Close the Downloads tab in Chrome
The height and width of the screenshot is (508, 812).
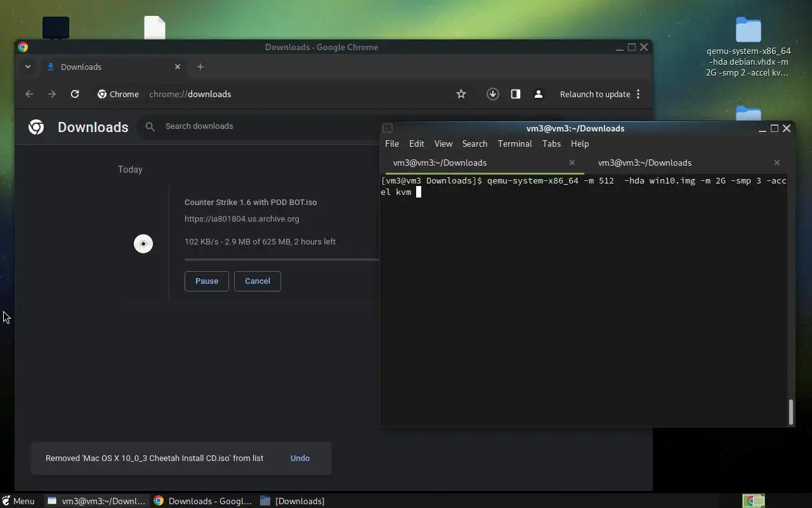point(178,67)
